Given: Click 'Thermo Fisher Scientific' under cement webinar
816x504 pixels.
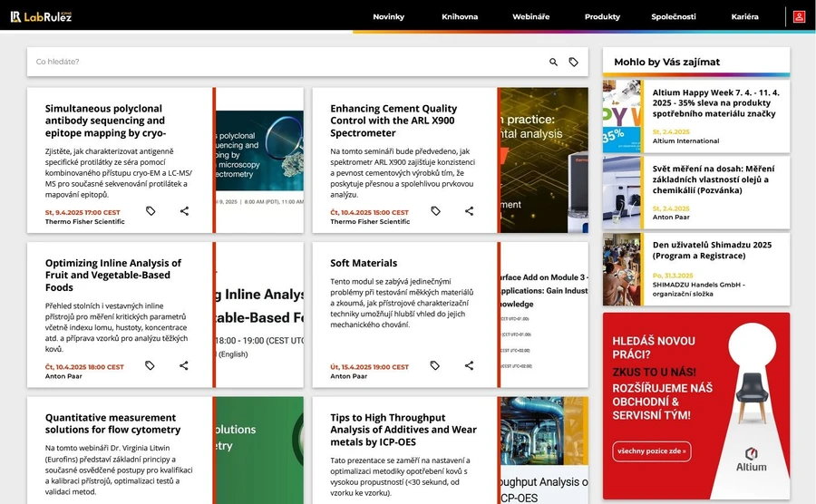Looking at the screenshot, I should (370, 221).
